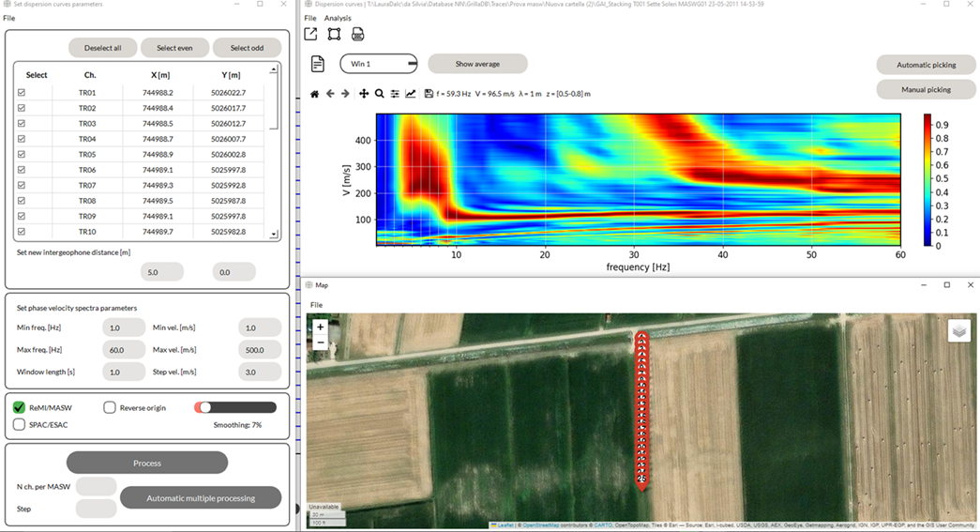Click the Min vel. input field
The width and height of the screenshot is (980, 532).
pos(260,327)
